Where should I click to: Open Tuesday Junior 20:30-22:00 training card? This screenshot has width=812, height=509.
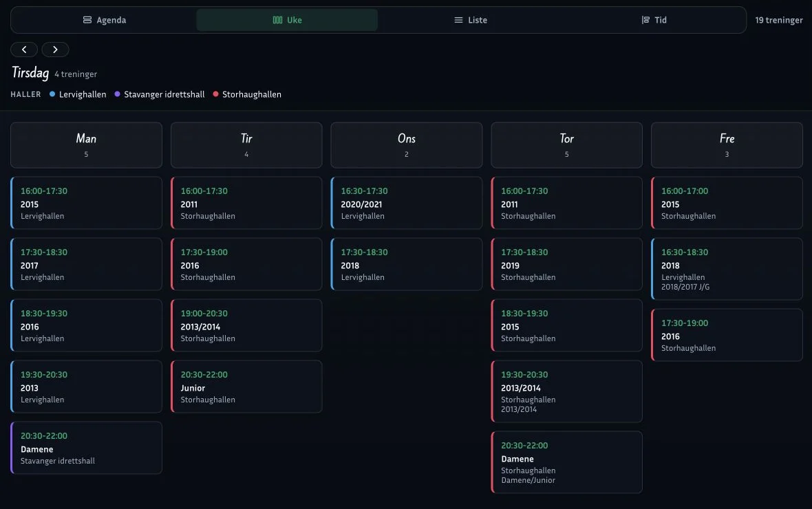tap(246, 387)
